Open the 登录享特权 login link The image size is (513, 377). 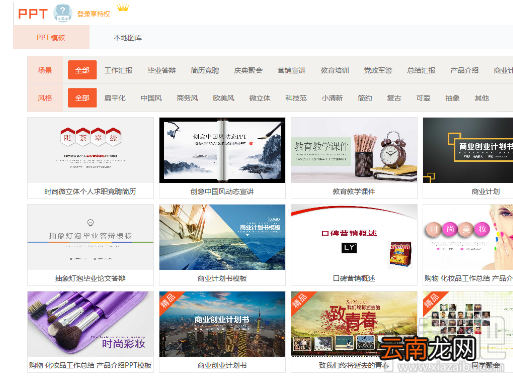tap(93, 14)
